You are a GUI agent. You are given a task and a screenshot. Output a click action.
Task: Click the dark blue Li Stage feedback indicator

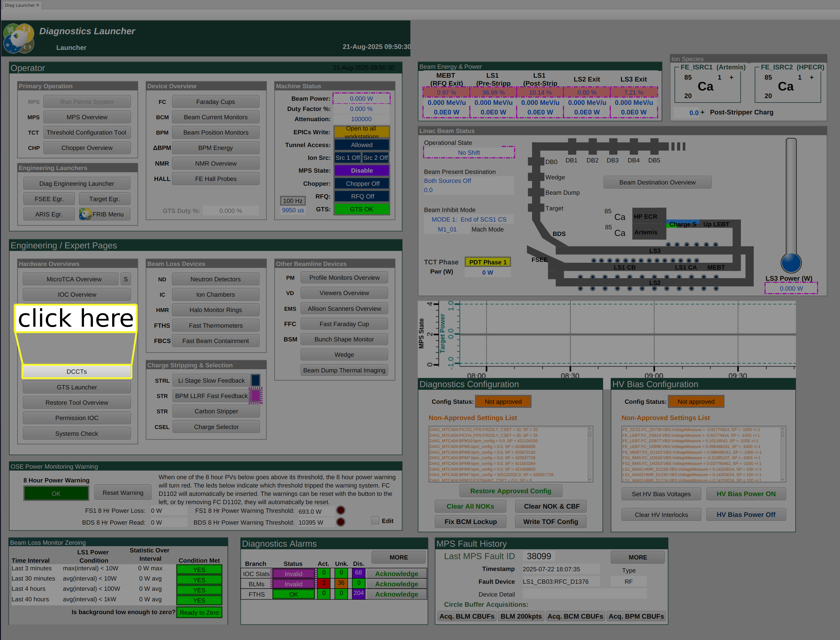tap(256, 380)
